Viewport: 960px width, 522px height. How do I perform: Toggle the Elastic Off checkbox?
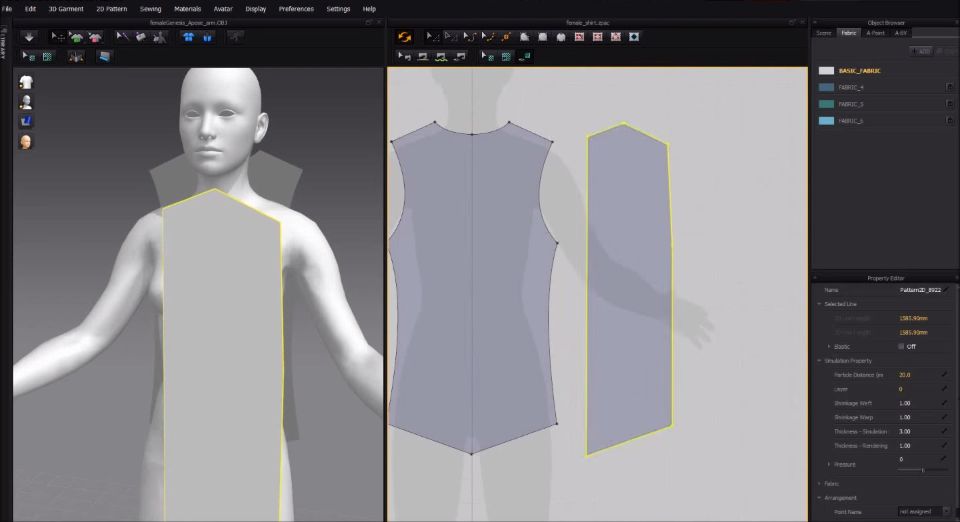click(901, 346)
